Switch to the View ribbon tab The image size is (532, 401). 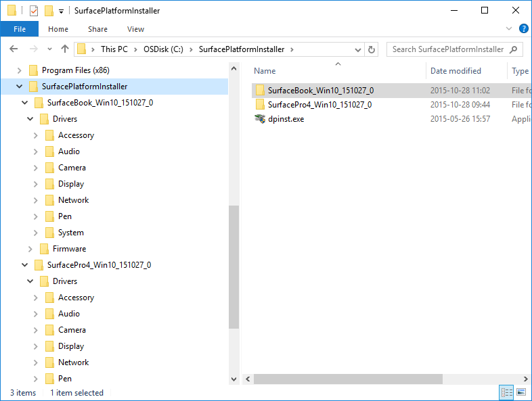coord(135,29)
